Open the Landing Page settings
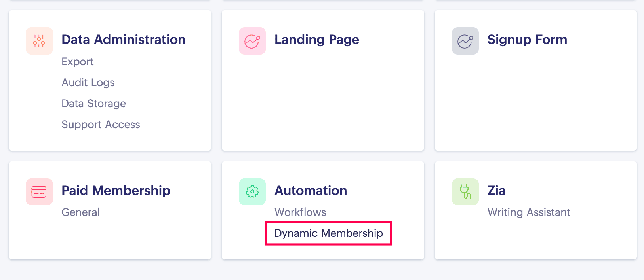 (316, 40)
